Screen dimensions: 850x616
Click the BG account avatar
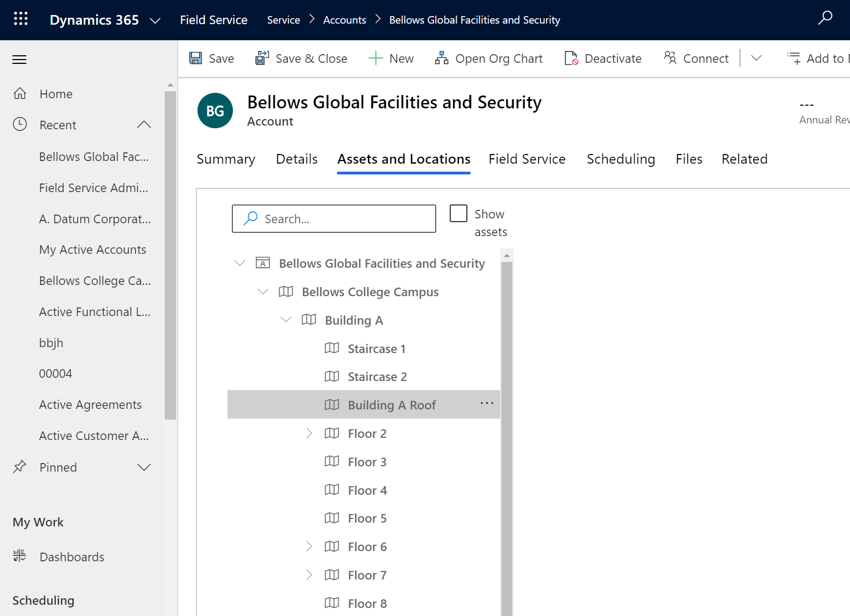point(215,111)
